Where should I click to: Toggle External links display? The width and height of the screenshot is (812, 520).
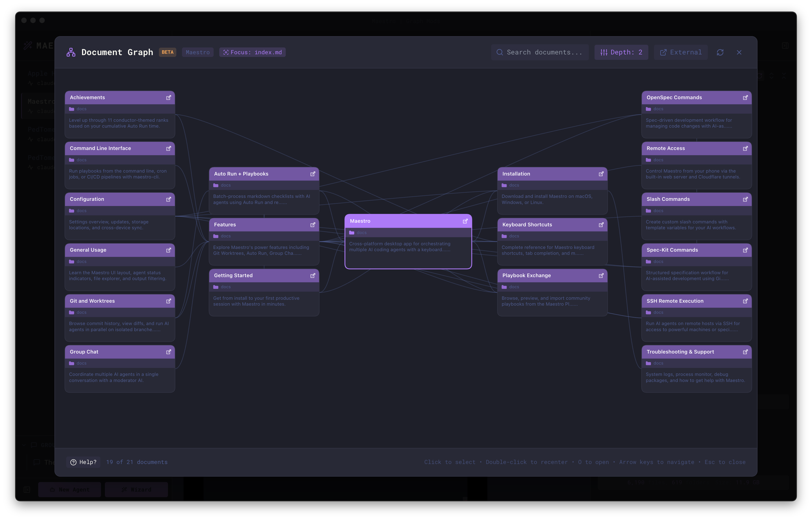[x=681, y=52]
